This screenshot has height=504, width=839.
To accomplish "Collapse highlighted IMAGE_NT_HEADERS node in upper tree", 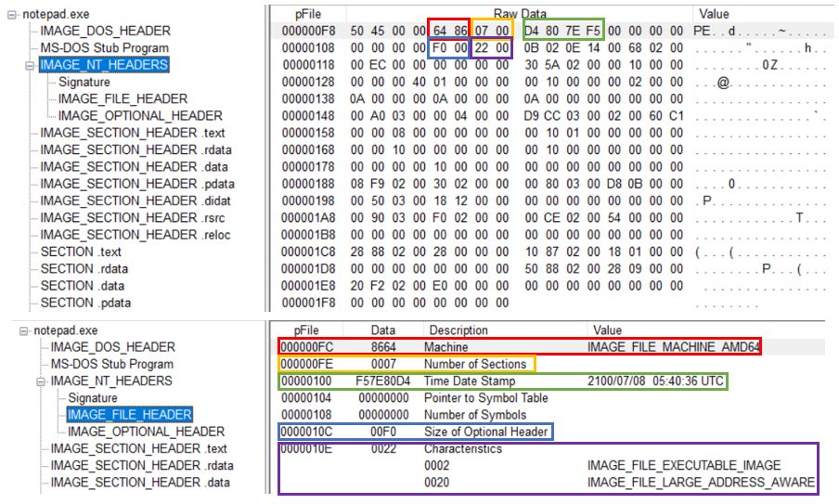I will pos(30,66).
